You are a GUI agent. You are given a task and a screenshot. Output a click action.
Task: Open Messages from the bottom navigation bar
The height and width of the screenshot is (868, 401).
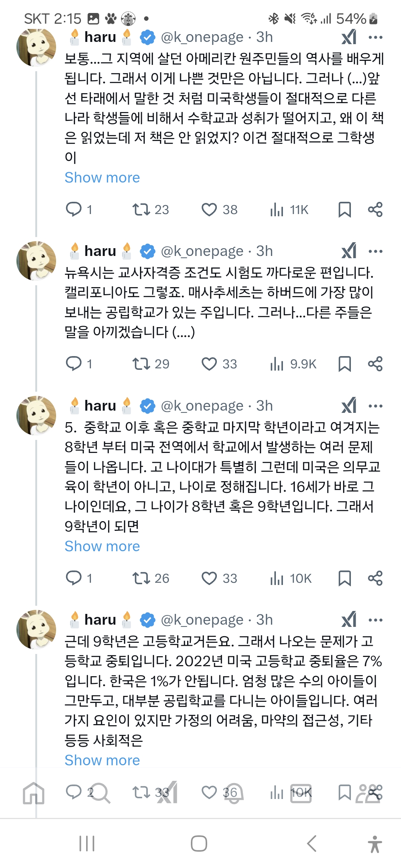[x=301, y=793]
